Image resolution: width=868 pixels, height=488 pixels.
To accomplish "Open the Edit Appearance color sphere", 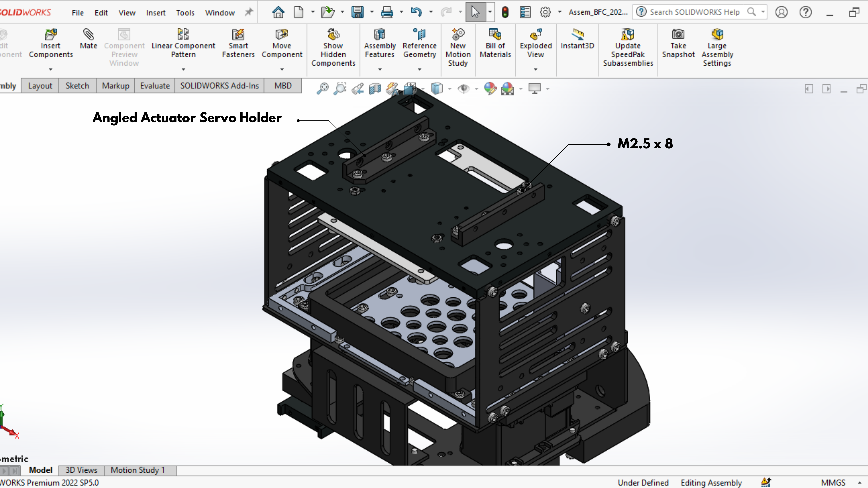I will click(490, 89).
